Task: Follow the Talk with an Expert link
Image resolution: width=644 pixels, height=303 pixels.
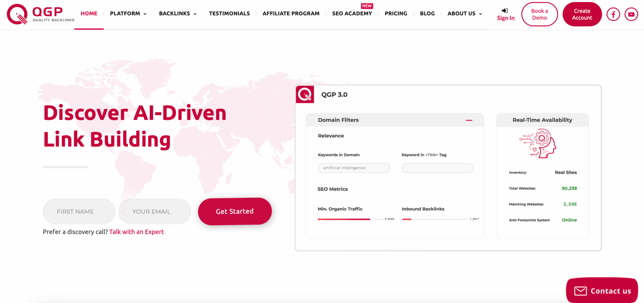Action: click(x=137, y=232)
